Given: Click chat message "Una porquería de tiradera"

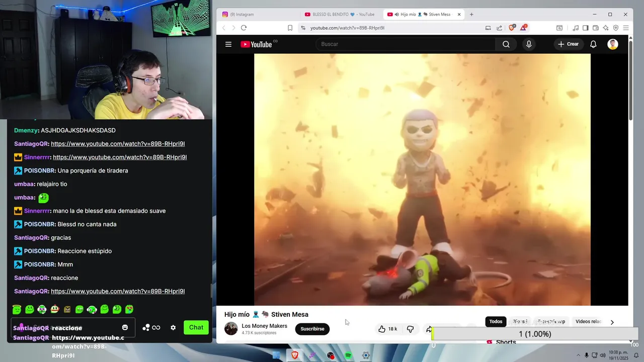Looking at the screenshot, I should [93, 170].
